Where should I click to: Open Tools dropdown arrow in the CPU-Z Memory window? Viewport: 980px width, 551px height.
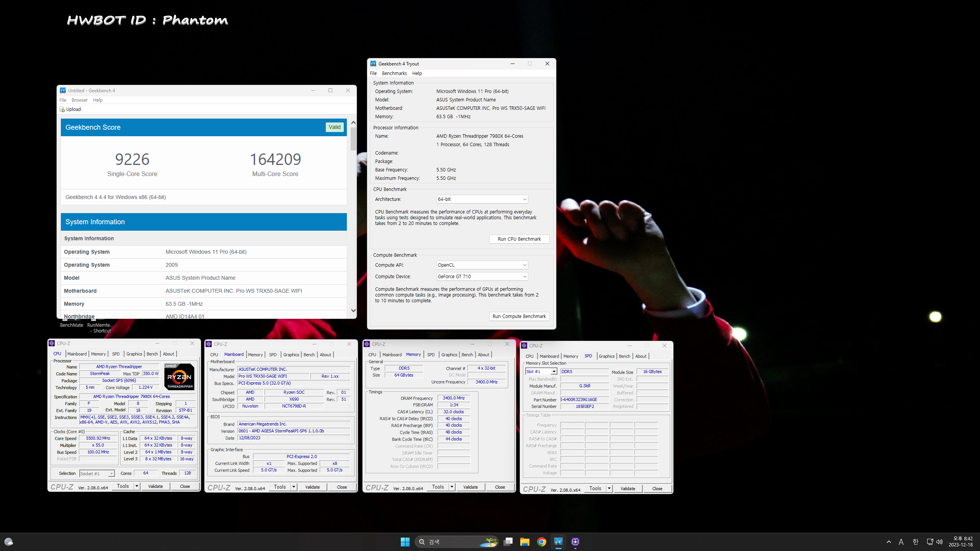452,487
